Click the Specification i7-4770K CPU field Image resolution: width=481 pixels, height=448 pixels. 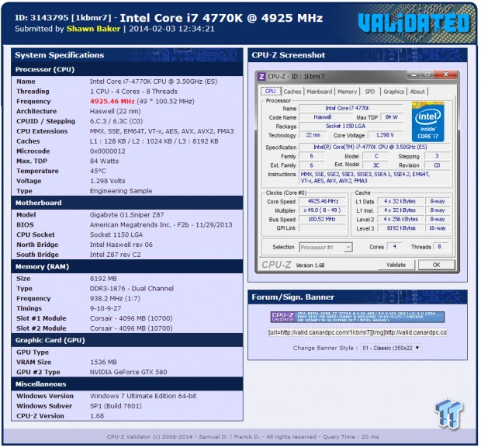click(x=374, y=147)
